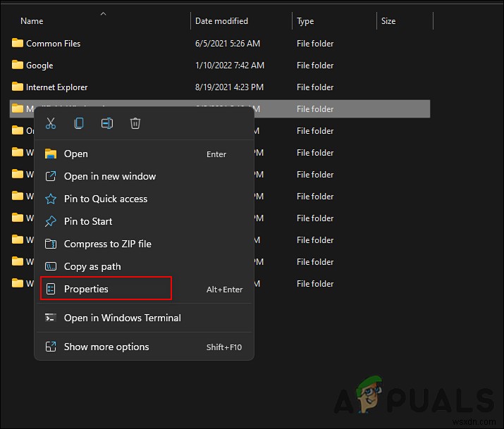The image size is (504, 429).
Task: Click the Open menu item folder icon
Action: 51,154
